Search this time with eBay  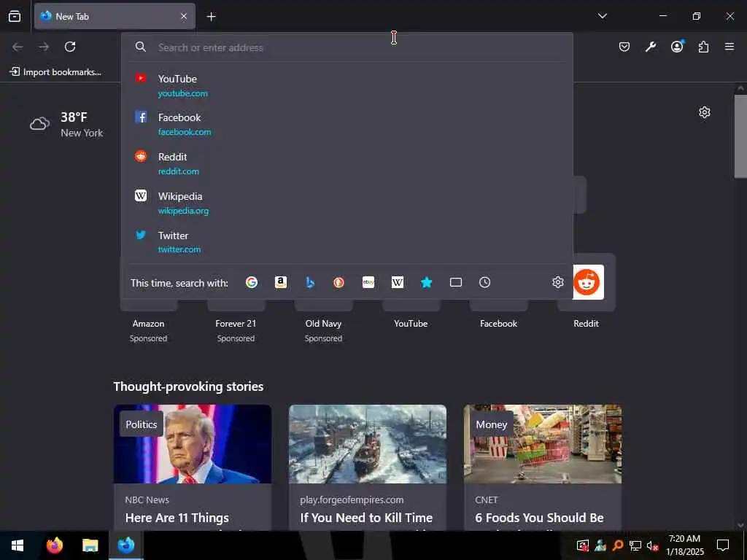[x=368, y=282]
